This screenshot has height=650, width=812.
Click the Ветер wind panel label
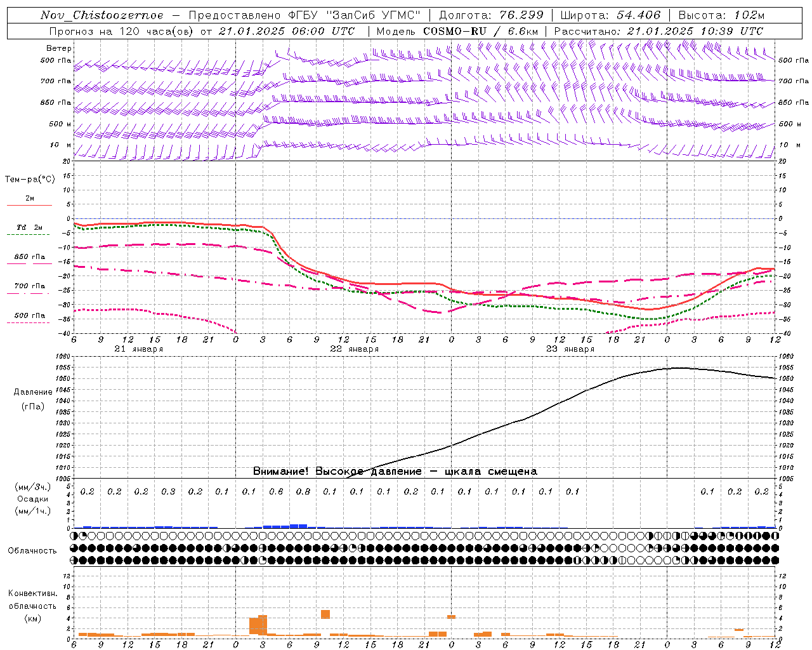pos(59,48)
